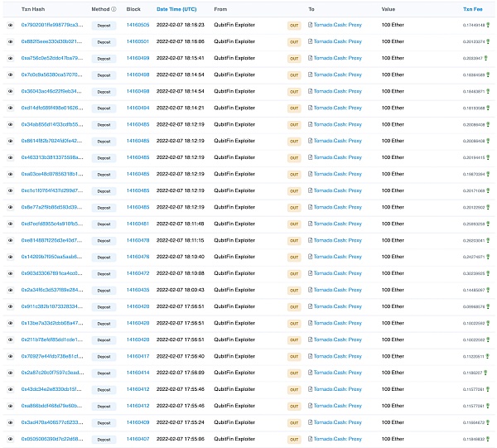Image resolution: width=497 pixels, height=448 pixels.
Task: Click the Method column info icon
Action: (113, 9)
